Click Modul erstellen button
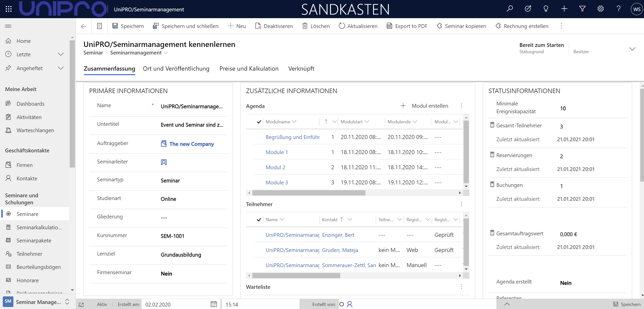The image size is (644, 309). pyautogui.click(x=424, y=106)
